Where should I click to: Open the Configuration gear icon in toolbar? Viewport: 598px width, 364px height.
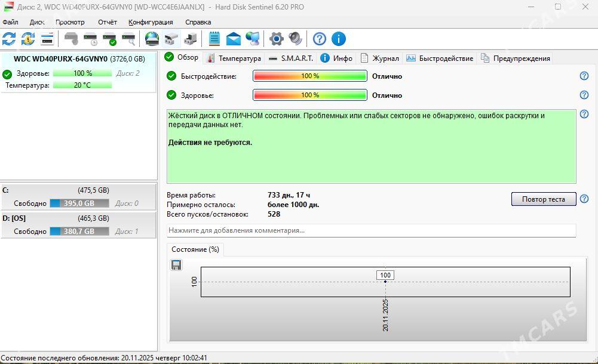click(276, 39)
